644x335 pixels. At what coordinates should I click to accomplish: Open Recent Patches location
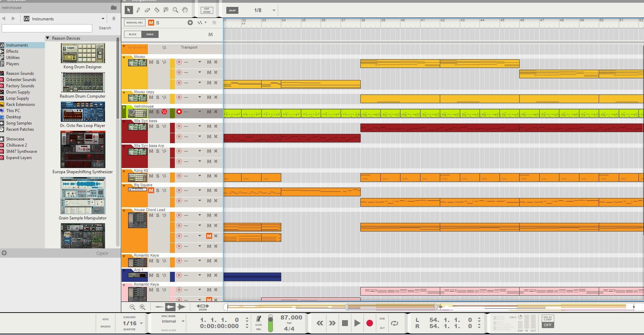click(20, 129)
